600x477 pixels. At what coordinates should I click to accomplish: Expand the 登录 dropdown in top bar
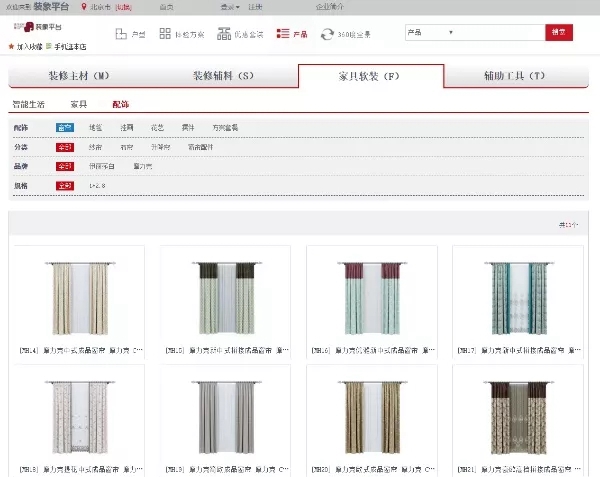click(230, 7)
